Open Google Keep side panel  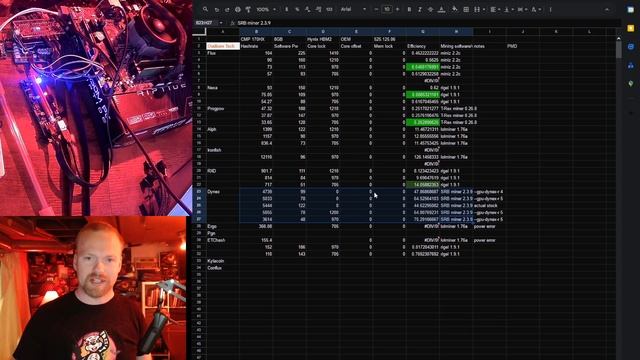tap(631, 28)
